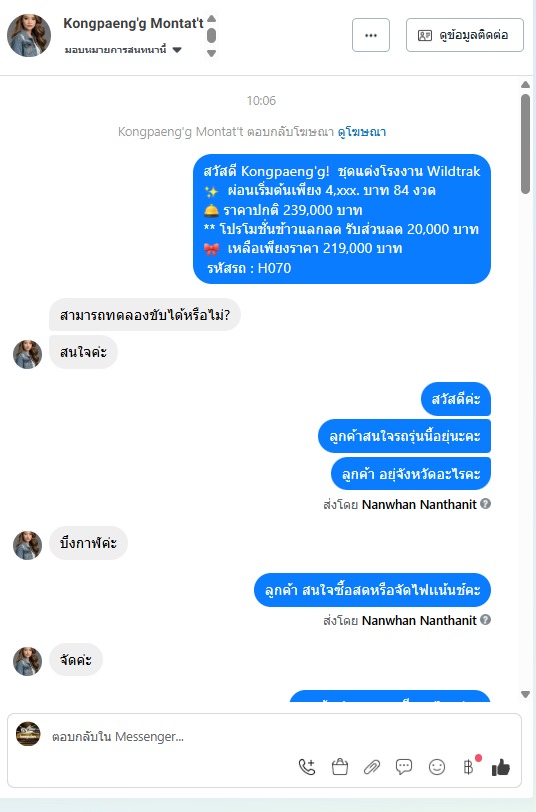Open the shopping bag product icon
536x812 pixels.
point(340,767)
